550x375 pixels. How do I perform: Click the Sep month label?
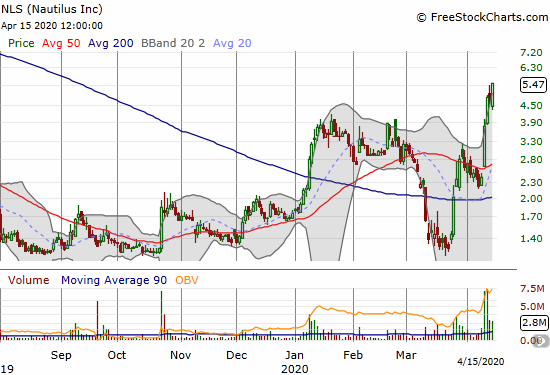click(x=61, y=355)
